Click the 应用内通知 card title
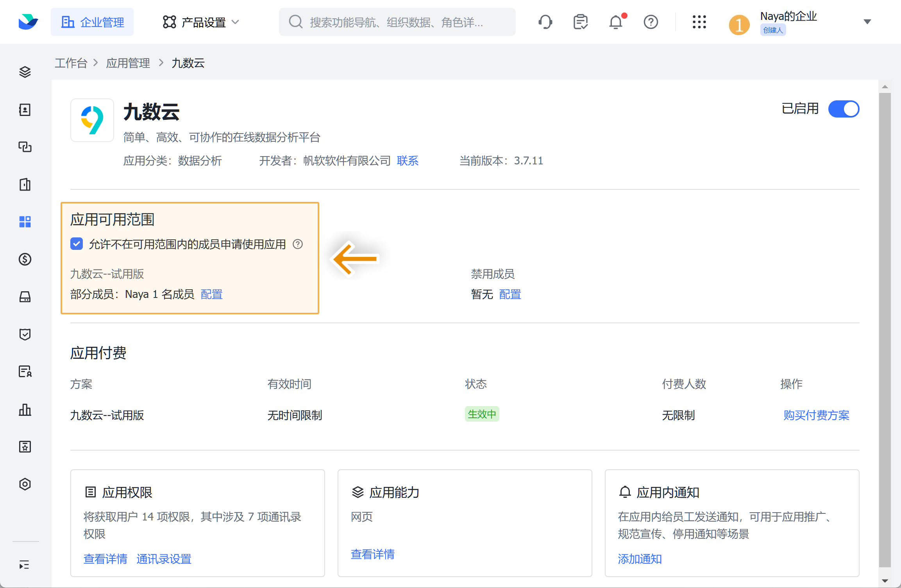Viewport: 901px width, 588px height. pos(668,492)
